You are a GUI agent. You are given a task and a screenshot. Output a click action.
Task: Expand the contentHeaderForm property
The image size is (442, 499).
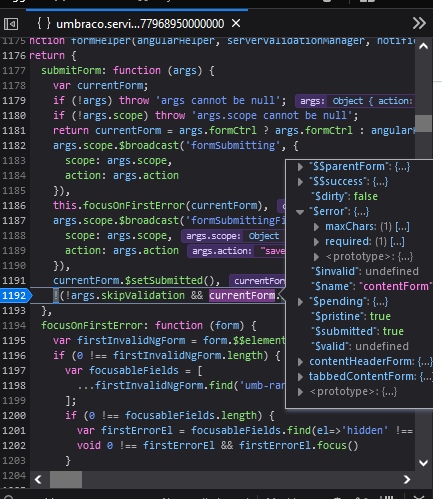[300, 362]
